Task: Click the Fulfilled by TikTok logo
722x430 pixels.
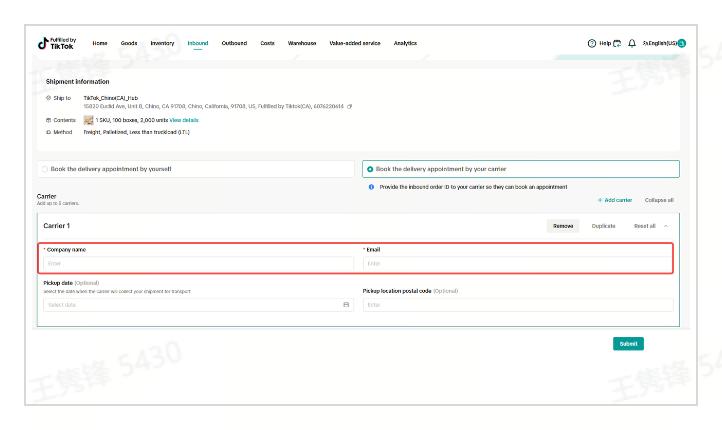Action: coord(57,43)
